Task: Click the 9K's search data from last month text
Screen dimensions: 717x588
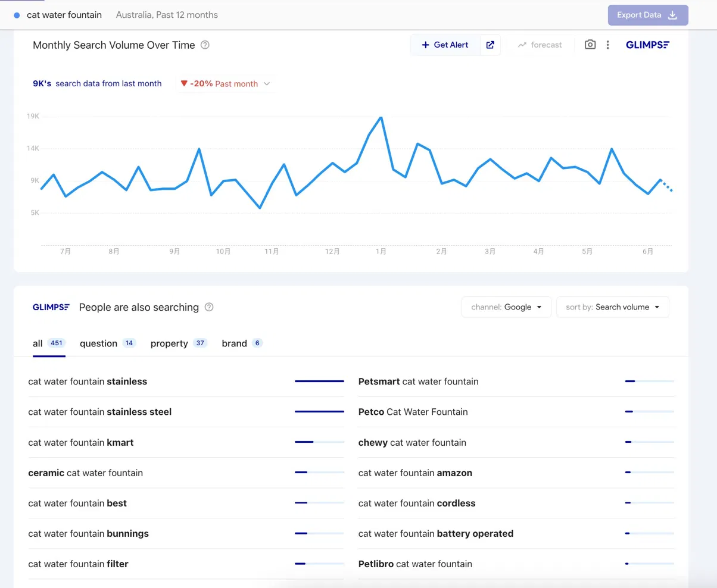Action: tap(97, 84)
